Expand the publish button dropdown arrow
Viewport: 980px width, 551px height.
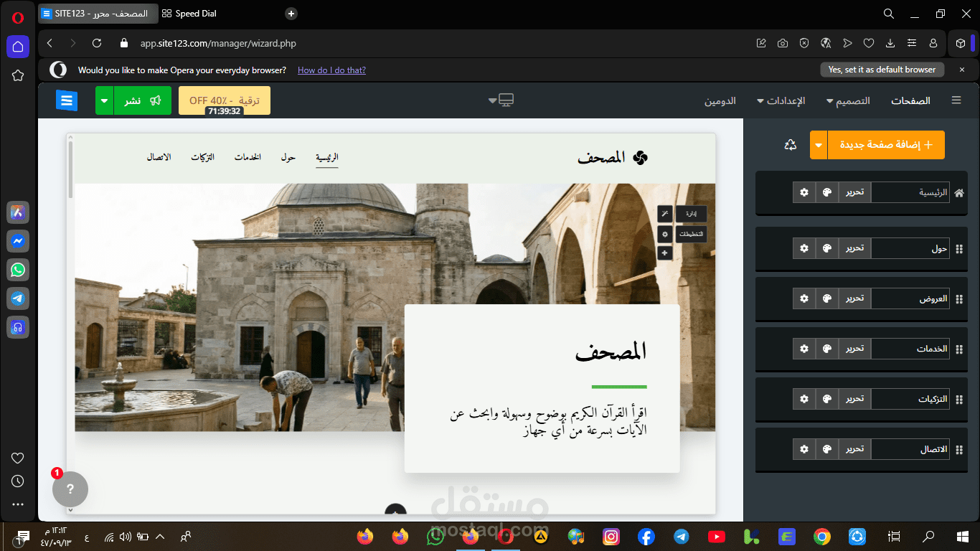click(x=105, y=100)
